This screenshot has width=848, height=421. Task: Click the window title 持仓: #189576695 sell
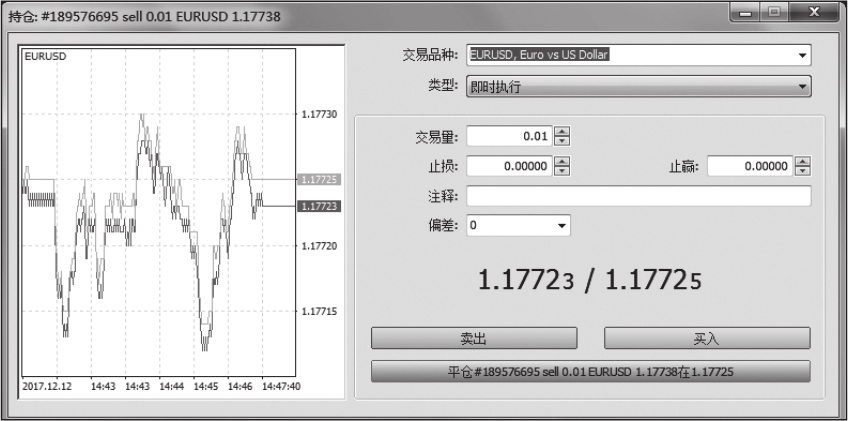point(144,17)
